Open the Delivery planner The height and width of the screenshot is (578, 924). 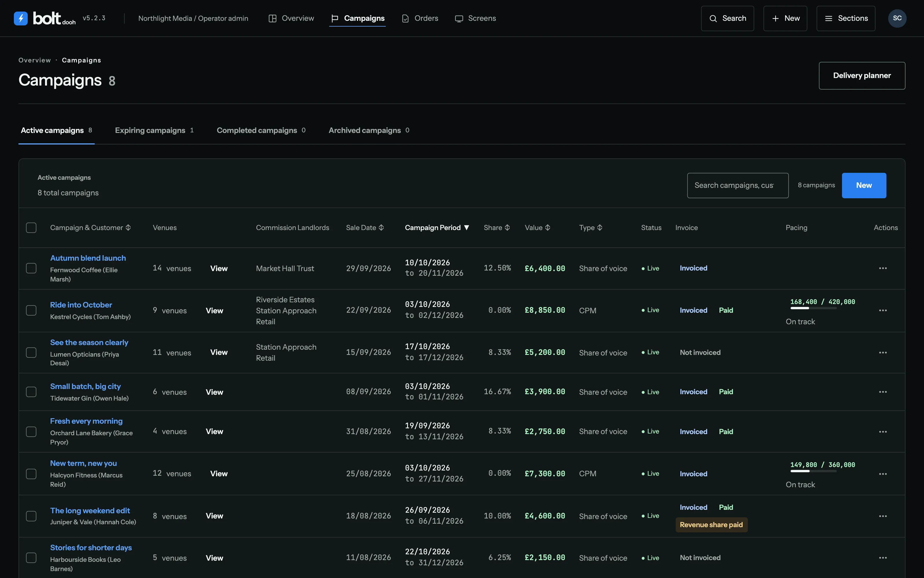(862, 76)
